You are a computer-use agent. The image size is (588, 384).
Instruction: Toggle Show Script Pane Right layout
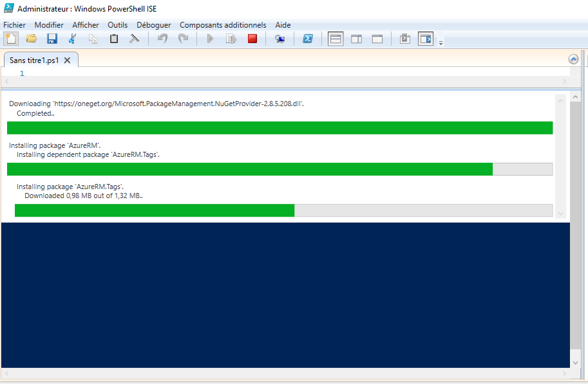coord(356,39)
